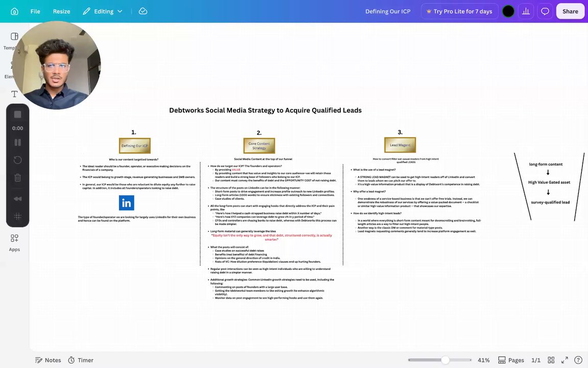Click the High Value Gated asset text
Viewport: 588px width, 368px height.
coord(549,182)
